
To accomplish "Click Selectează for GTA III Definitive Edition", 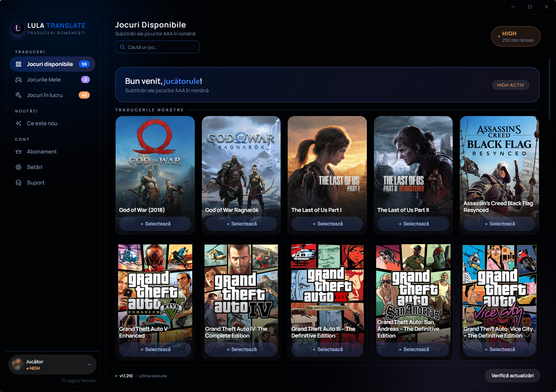I will point(327,349).
